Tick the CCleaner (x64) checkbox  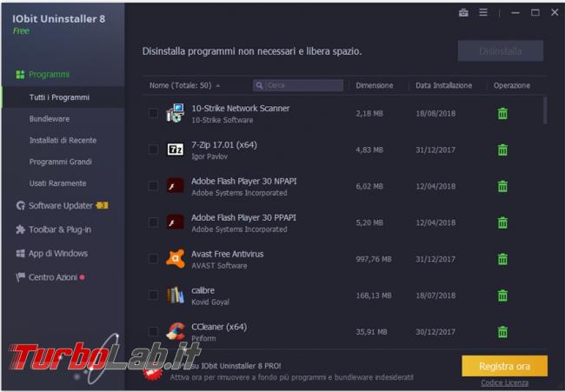[153, 331]
